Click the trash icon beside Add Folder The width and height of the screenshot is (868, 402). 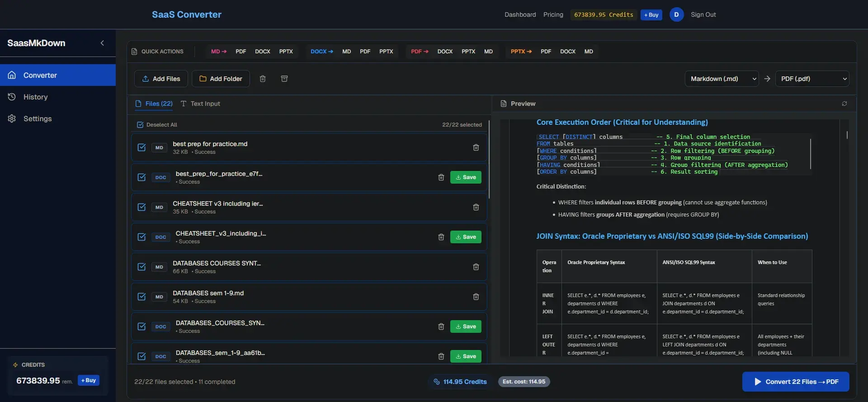263,79
